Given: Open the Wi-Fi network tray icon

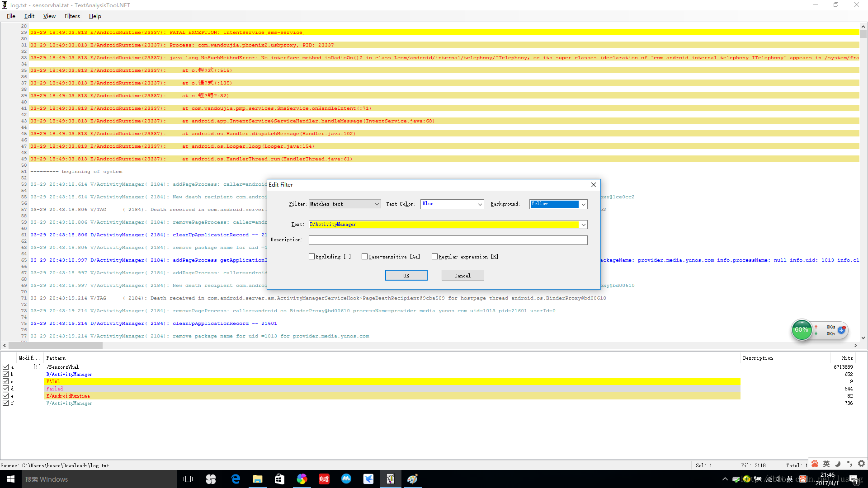Looking at the screenshot, I should [x=769, y=479].
